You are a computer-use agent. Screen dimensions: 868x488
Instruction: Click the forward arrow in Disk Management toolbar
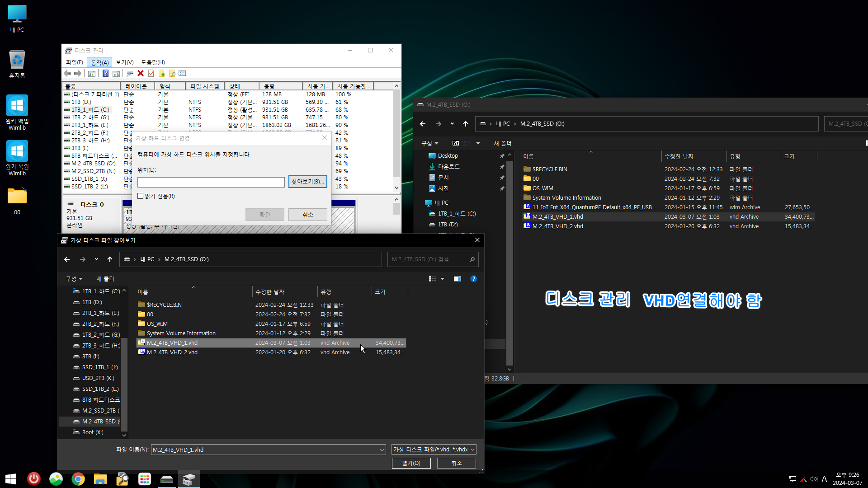point(78,74)
